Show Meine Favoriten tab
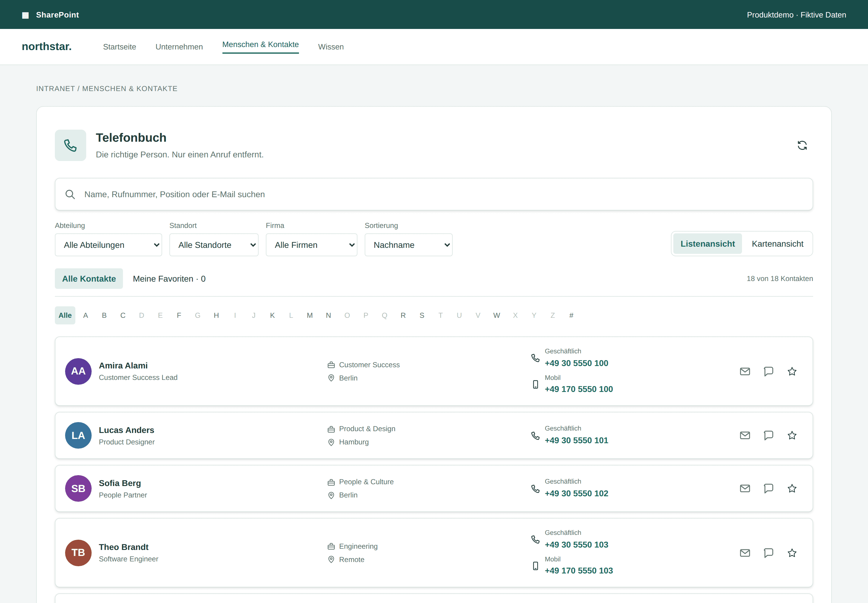The image size is (868, 603). [169, 279]
